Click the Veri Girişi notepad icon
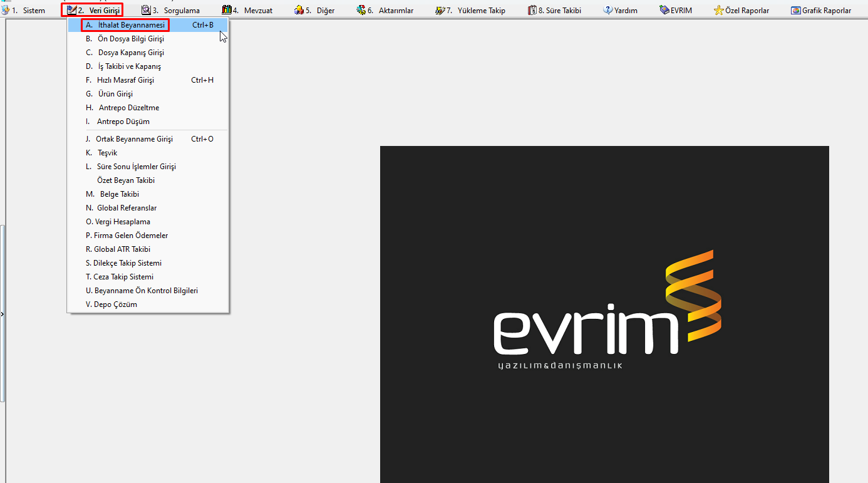The height and width of the screenshot is (483, 868). tap(71, 10)
